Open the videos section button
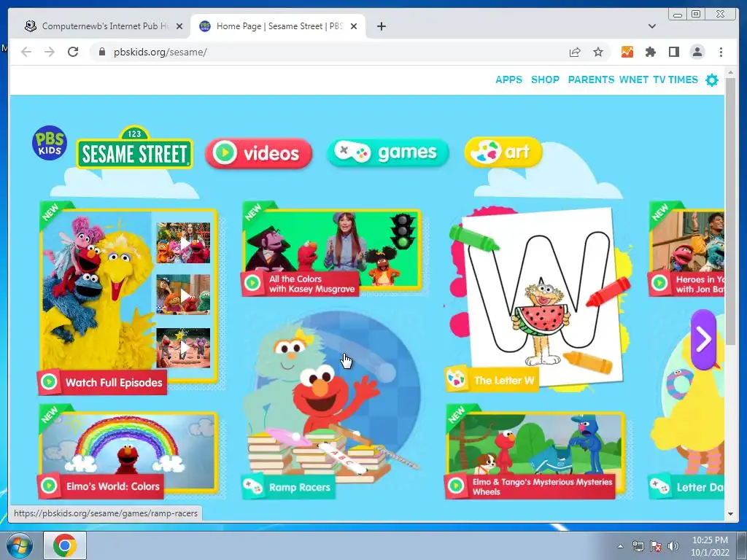 [x=259, y=153]
